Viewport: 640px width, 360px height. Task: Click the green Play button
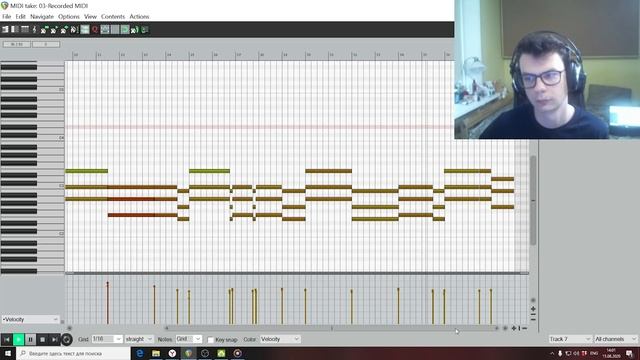[x=18, y=339]
